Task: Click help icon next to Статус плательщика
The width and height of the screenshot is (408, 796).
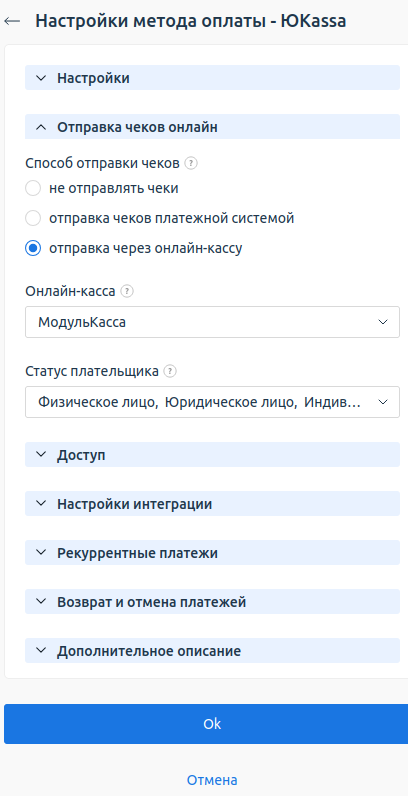Action: click(171, 371)
